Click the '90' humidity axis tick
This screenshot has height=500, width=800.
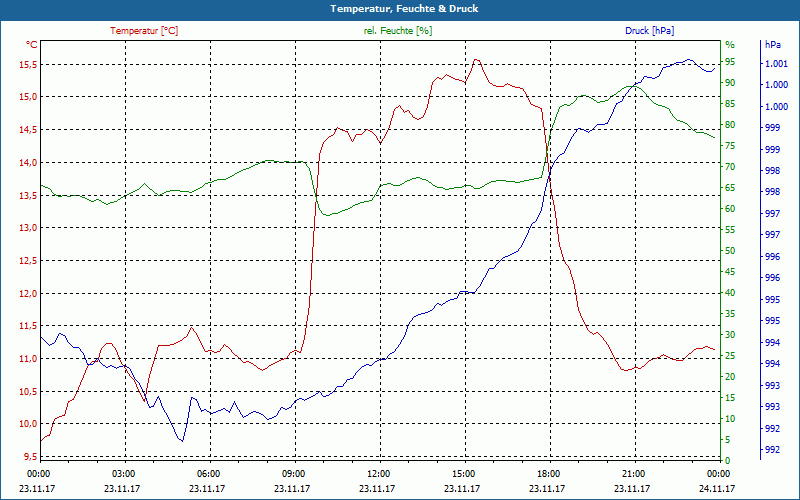730,83
